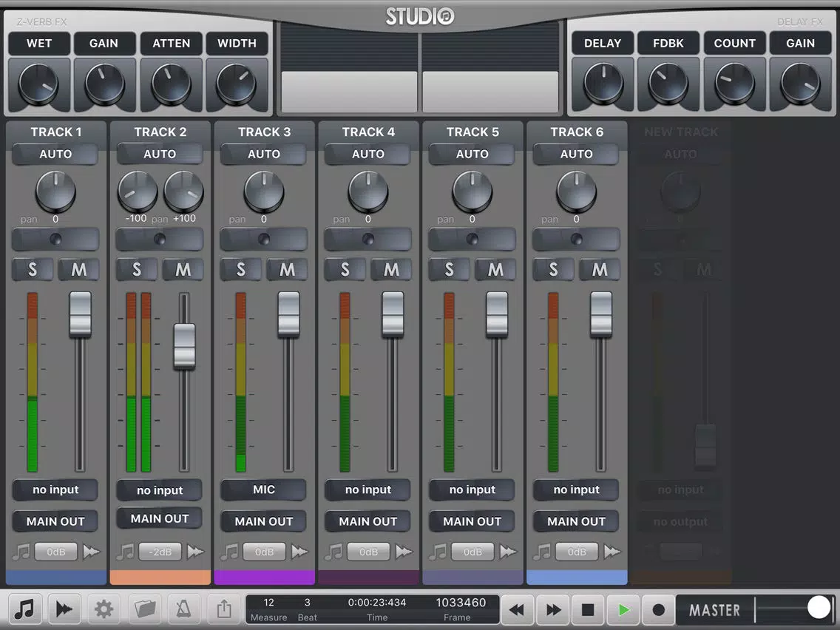Open Track 3 MIC input selector

(263, 490)
